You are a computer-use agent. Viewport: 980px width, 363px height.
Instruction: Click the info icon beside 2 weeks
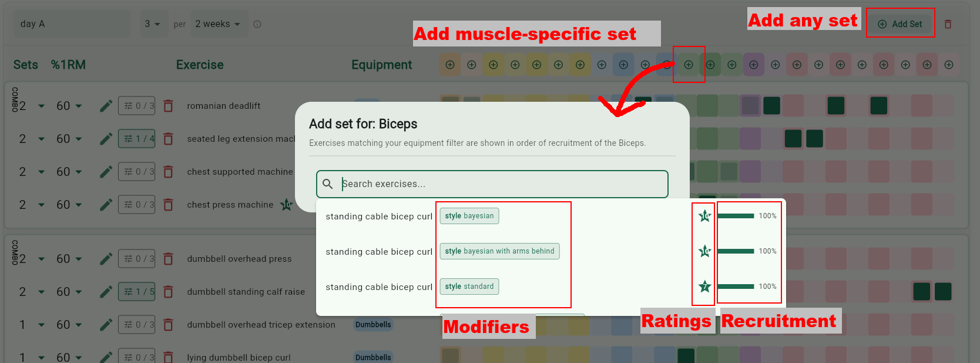click(x=257, y=24)
